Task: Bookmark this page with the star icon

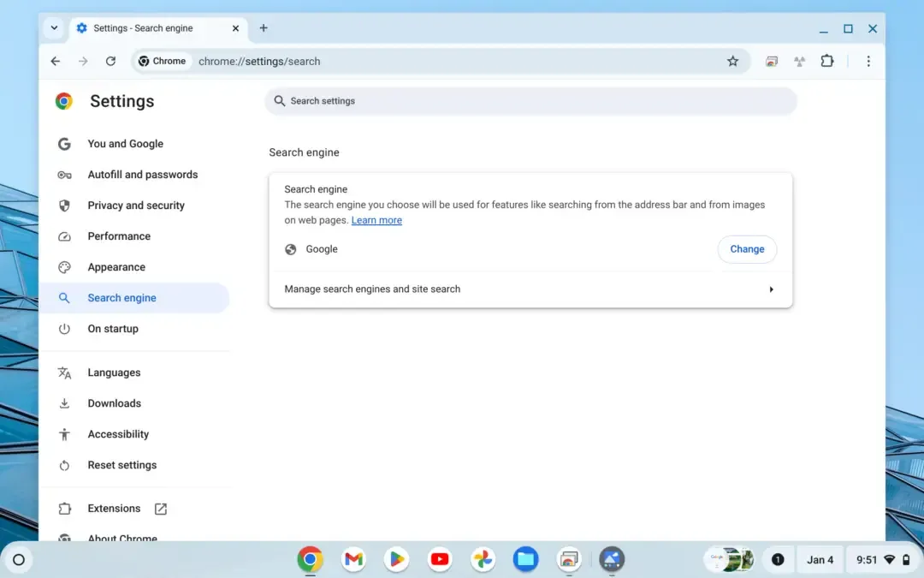Action: [x=732, y=62]
